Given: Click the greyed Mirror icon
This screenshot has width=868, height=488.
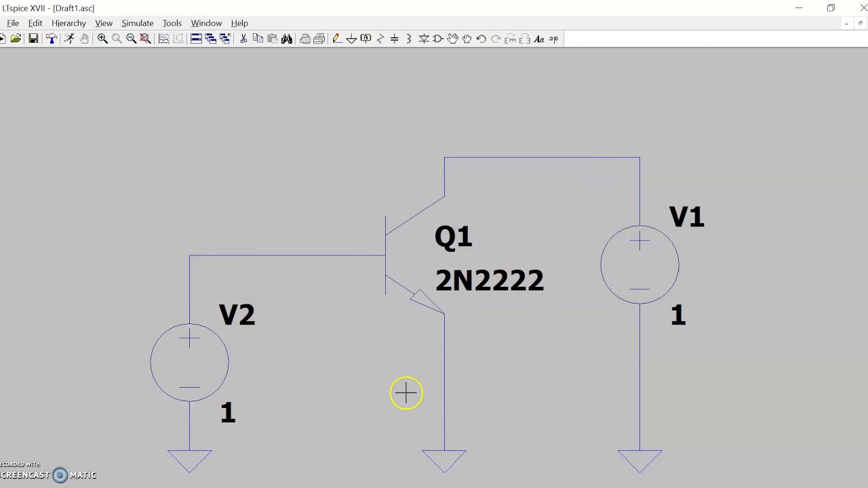Looking at the screenshot, I should click(x=525, y=39).
